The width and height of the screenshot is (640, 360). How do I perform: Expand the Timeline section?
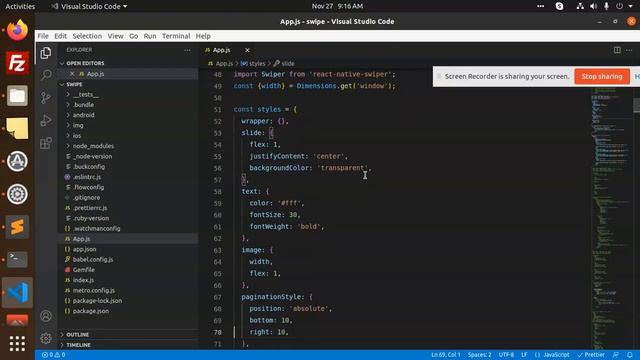coord(128,345)
